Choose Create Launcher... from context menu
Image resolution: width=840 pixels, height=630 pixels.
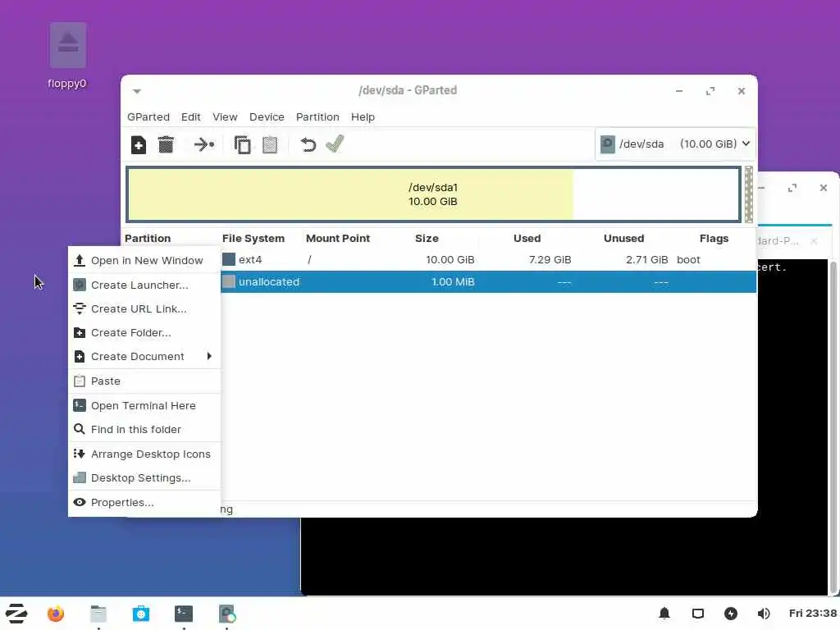tap(144, 285)
